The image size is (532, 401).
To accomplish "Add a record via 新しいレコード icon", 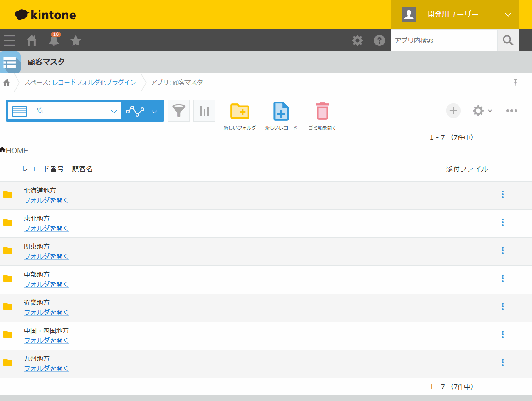I will click(281, 111).
